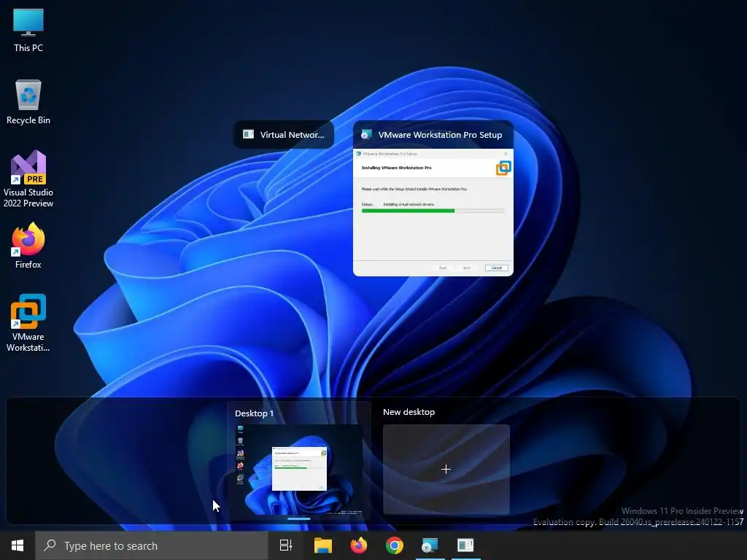Click the VMware Workstation Pro Setup title label
The image size is (747, 560).
coord(440,135)
